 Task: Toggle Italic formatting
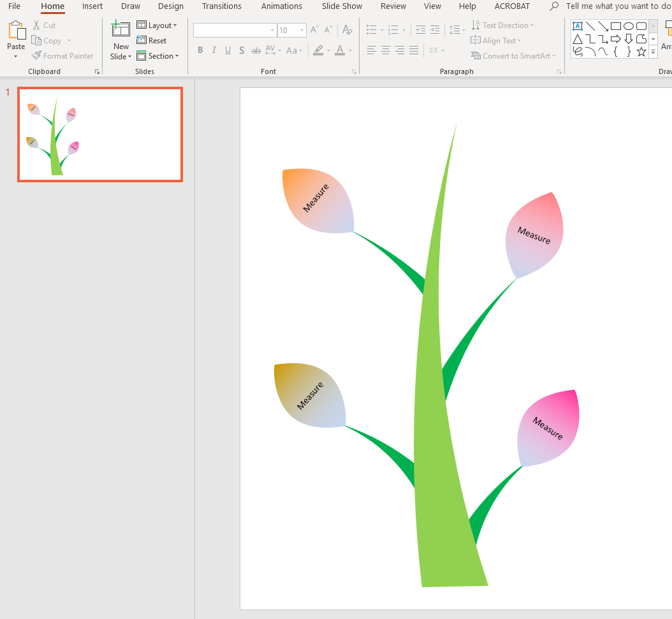click(x=214, y=50)
